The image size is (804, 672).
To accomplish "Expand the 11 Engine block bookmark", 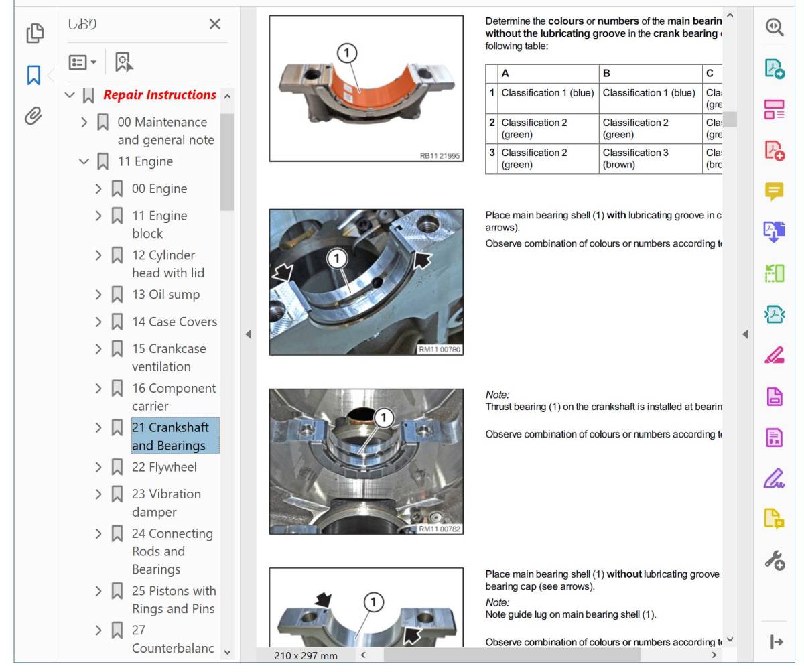I will point(98,216).
